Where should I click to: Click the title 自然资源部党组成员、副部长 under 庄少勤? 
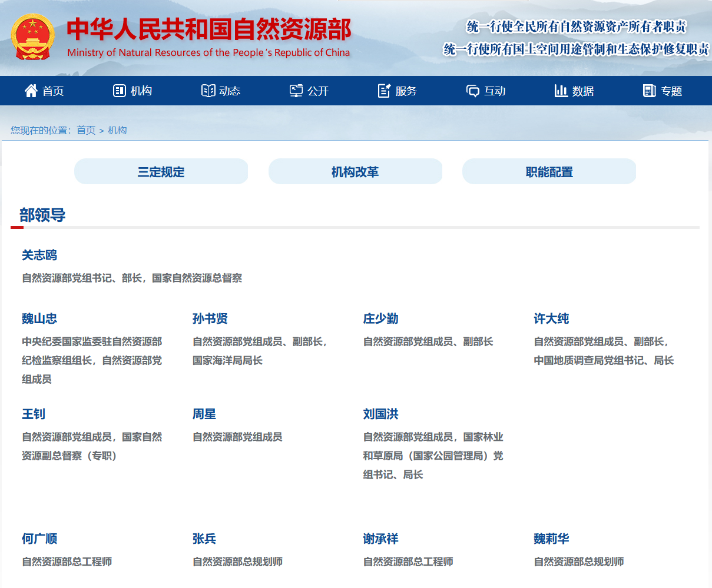pos(428,341)
